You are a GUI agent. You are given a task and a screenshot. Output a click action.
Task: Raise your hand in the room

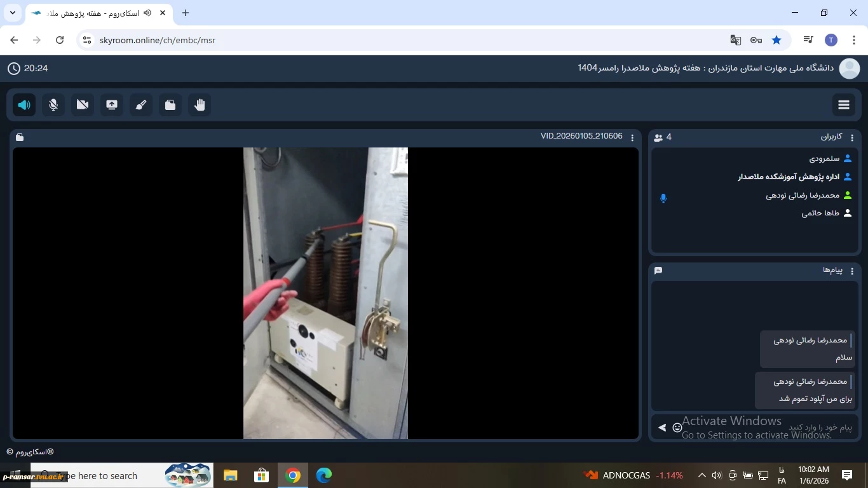200,105
